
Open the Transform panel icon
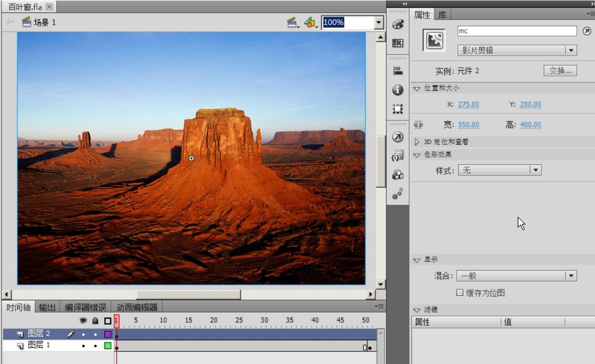point(398,109)
